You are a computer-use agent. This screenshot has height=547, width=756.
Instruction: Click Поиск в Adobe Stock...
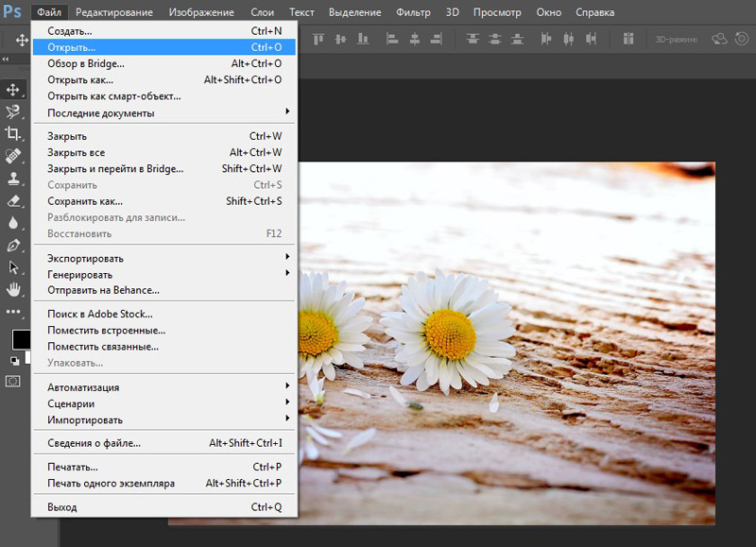100,314
